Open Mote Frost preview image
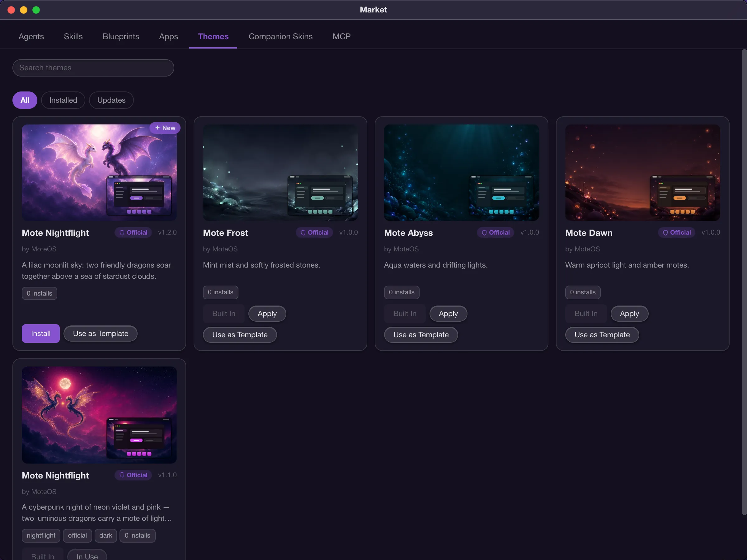 (280, 173)
